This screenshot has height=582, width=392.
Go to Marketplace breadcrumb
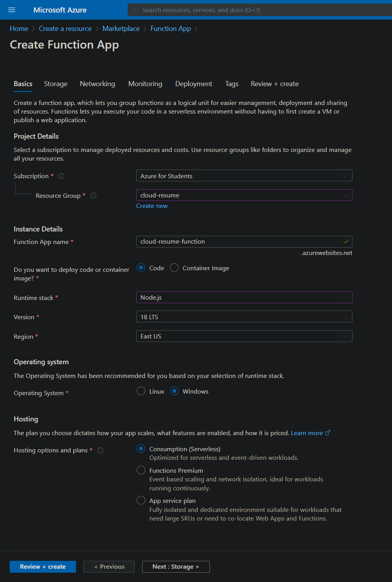121,29
